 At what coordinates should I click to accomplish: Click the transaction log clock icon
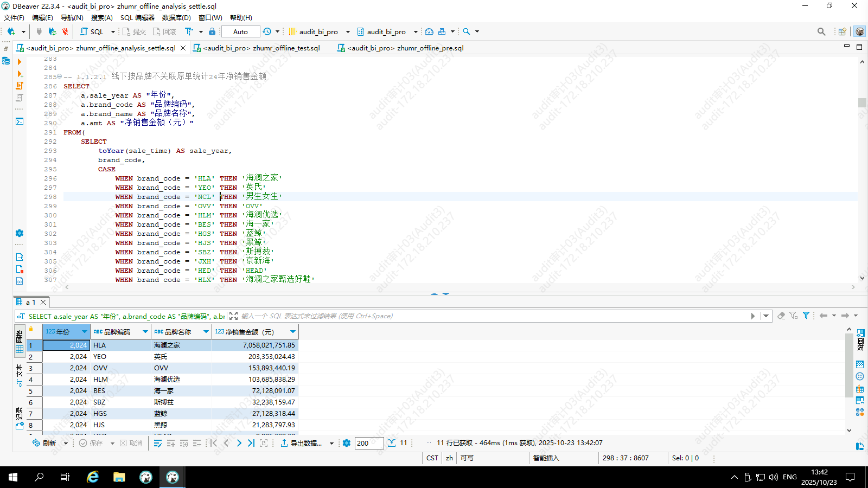pyautogui.click(x=267, y=31)
